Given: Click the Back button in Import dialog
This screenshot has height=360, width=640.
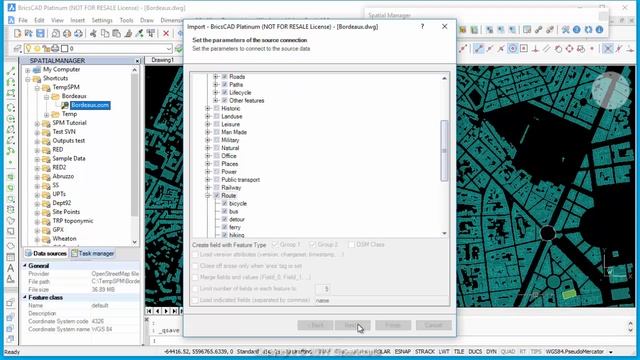Looking at the screenshot, I should (x=315, y=325).
